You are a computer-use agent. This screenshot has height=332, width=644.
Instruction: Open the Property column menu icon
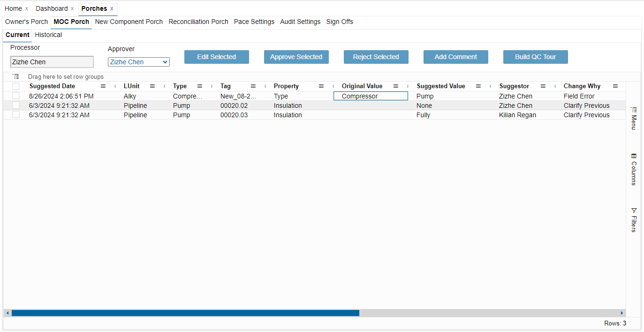pyautogui.click(x=321, y=86)
